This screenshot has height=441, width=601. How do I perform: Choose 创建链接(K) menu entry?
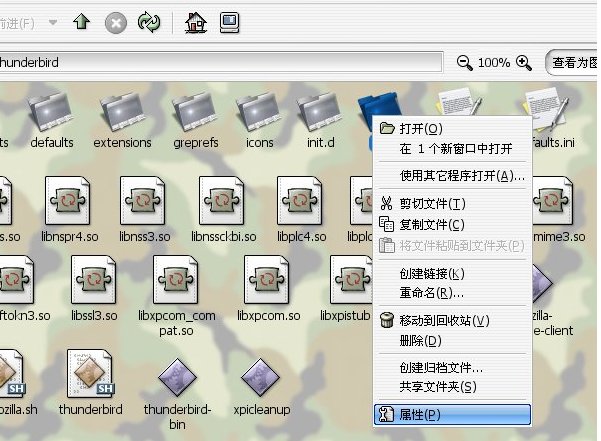coord(452,274)
